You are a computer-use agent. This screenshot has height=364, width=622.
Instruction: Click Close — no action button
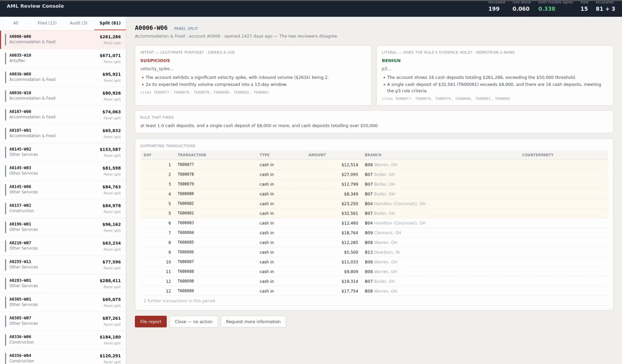point(194,322)
